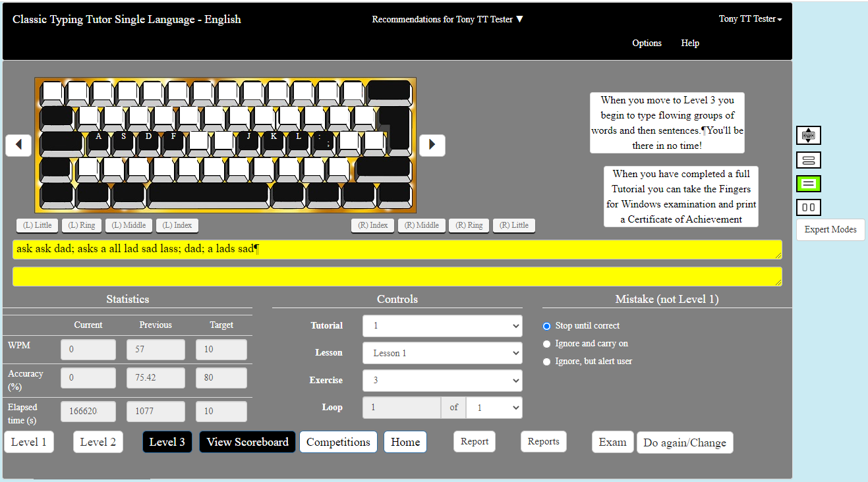
Task: Select the 'Stop until correct' mistake option
Action: pyautogui.click(x=546, y=326)
